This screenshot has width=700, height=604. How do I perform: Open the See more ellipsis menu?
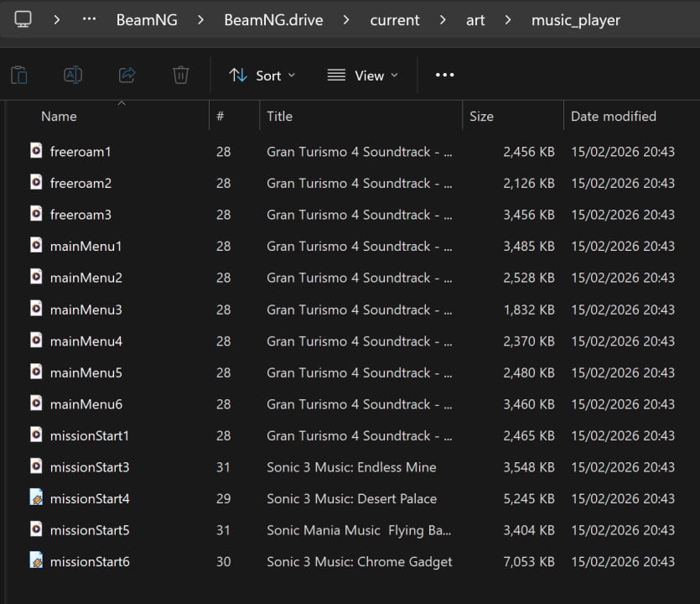click(x=444, y=75)
